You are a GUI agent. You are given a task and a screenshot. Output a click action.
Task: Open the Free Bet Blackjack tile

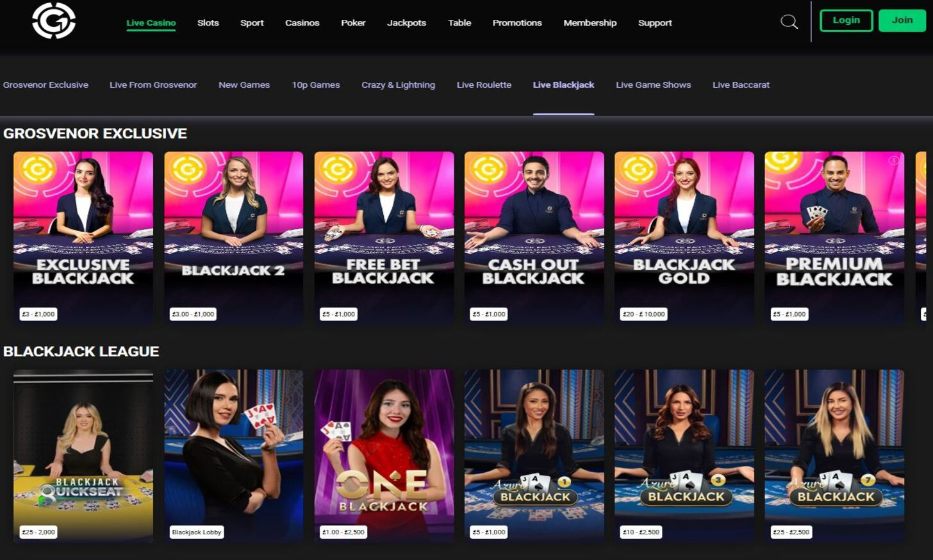pyautogui.click(x=384, y=237)
